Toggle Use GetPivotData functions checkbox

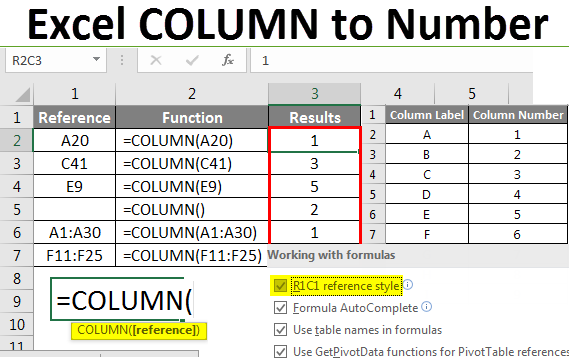(281, 351)
